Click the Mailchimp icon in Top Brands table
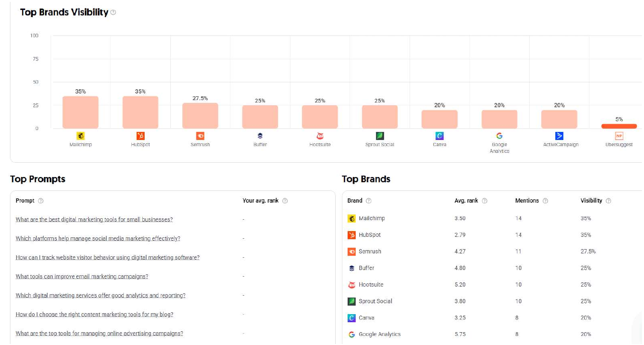The image size is (644, 345). (x=352, y=219)
